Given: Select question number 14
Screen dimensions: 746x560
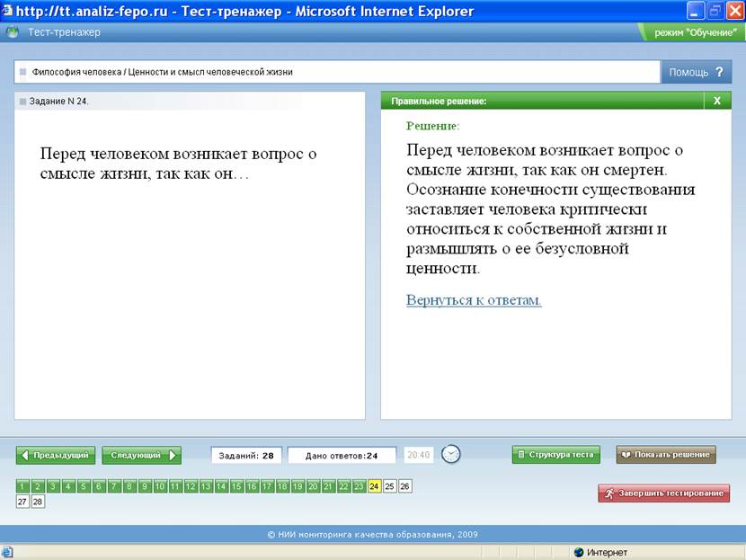Looking at the screenshot, I should click(x=221, y=486).
